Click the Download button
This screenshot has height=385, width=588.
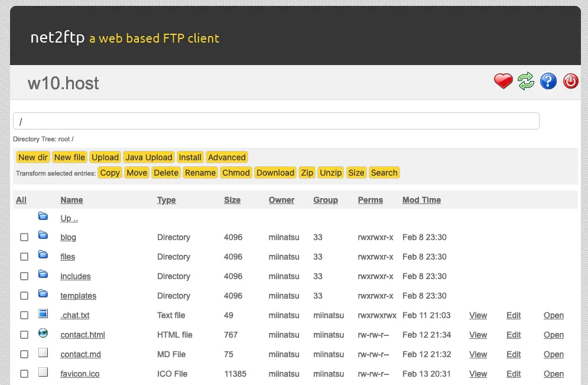(275, 173)
